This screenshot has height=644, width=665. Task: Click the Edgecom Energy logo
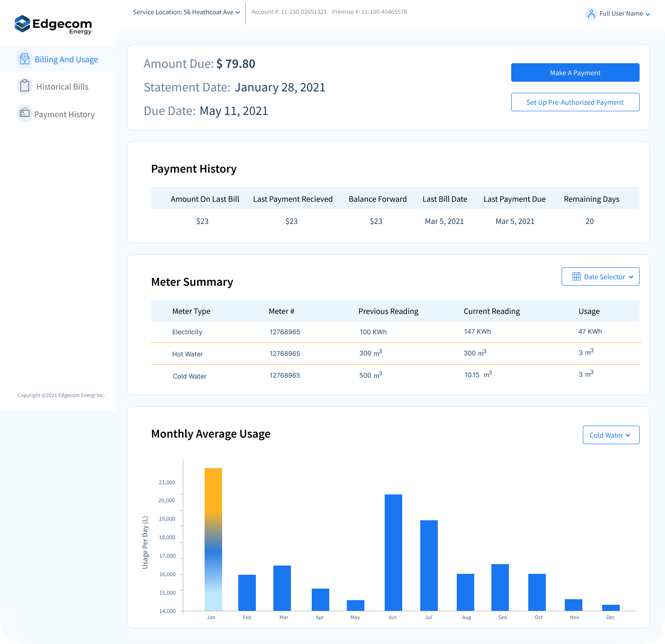(53, 24)
